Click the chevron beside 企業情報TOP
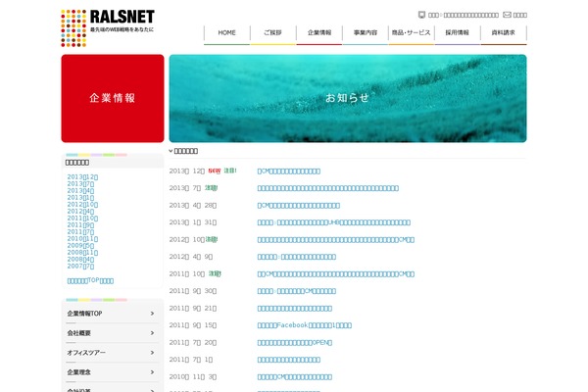Image resolution: width=588 pixels, height=392 pixels. coord(152,314)
